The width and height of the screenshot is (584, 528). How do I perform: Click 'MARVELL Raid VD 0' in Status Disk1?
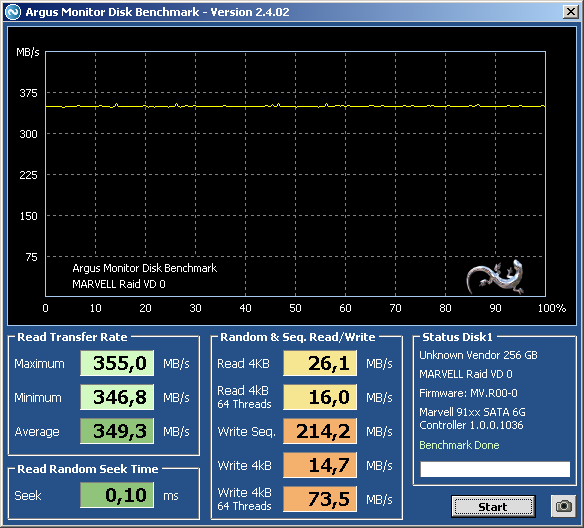(x=466, y=374)
